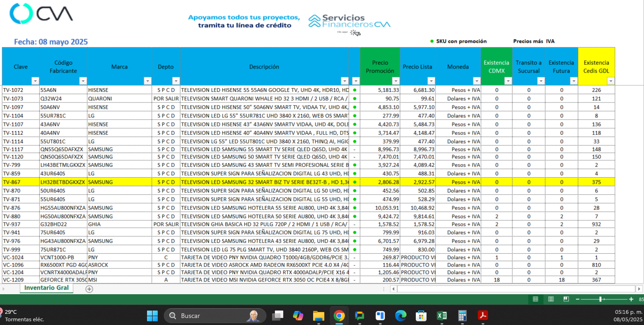
Task: Select the QUARONI brand cell
Action: point(119,98)
